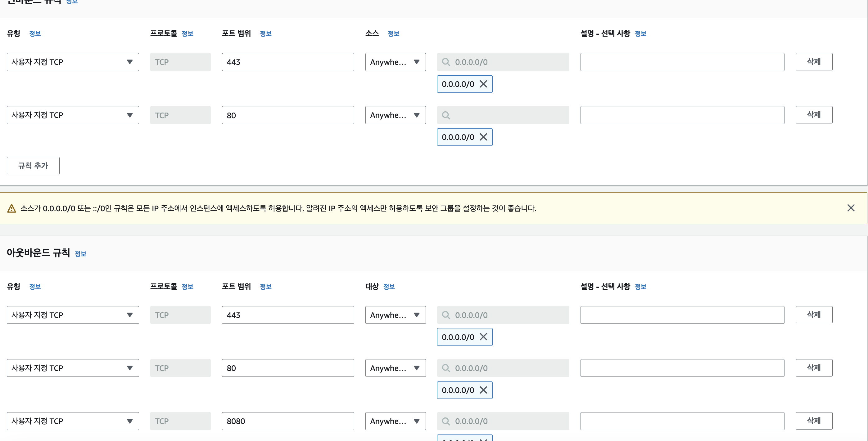Open Anywhere destination dropdown for outbound 8080 rule
Image resolution: width=868 pixels, height=441 pixels.
pyautogui.click(x=395, y=421)
